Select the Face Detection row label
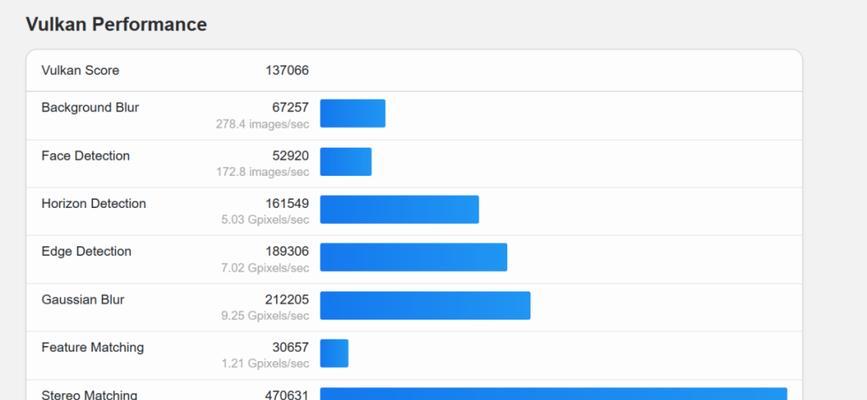This screenshot has height=400, width=867. [86, 155]
